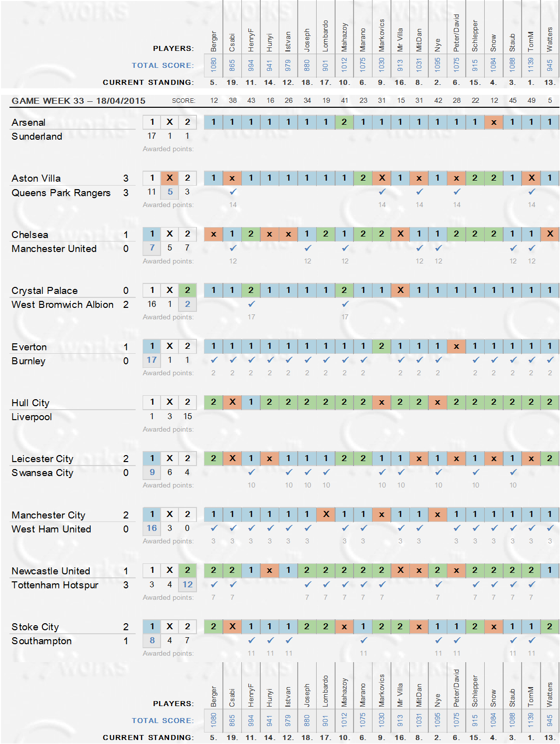Click Csabi's checkmark in the Aston Villa row

[x=232, y=192]
